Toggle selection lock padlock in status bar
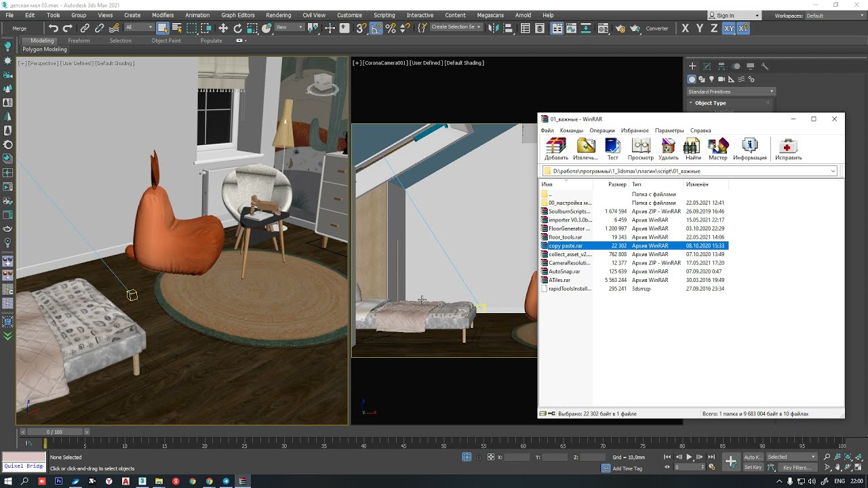This screenshot has width=868, height=488. (479, 457)
